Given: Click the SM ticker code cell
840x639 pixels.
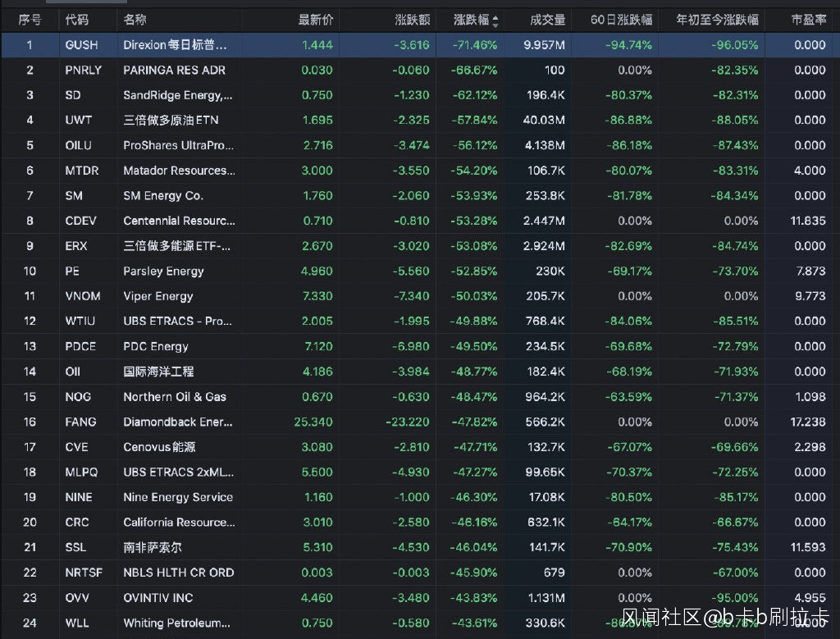Looking at the screenshot, I should pos(74,195).
